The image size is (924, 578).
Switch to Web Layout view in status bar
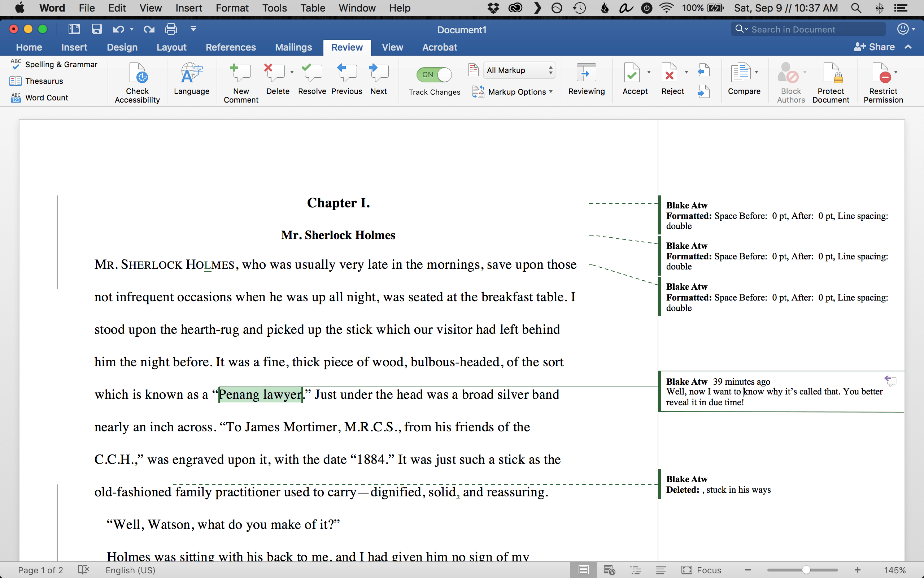(609, 570)
